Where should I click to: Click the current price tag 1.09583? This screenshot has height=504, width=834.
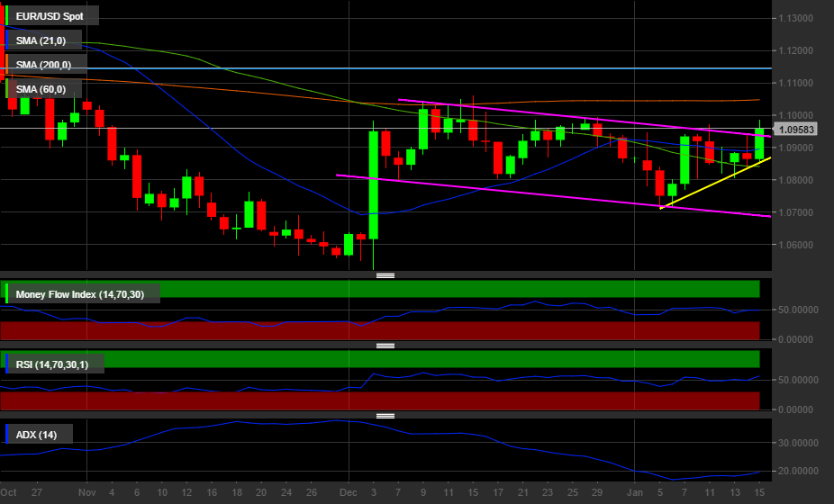pyautogui.click(x=799, y=129)
